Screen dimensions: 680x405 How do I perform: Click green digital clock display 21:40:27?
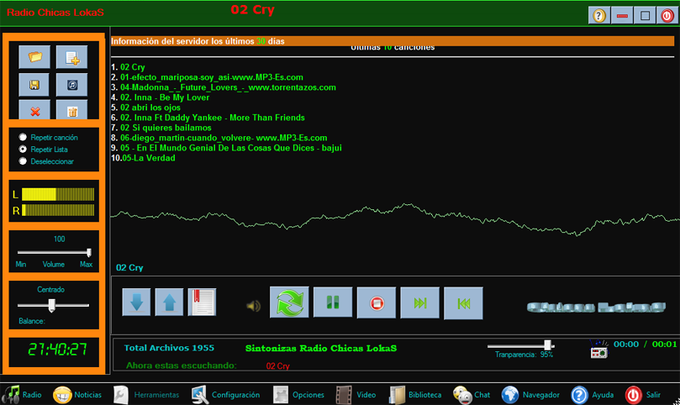pos(57,349)
